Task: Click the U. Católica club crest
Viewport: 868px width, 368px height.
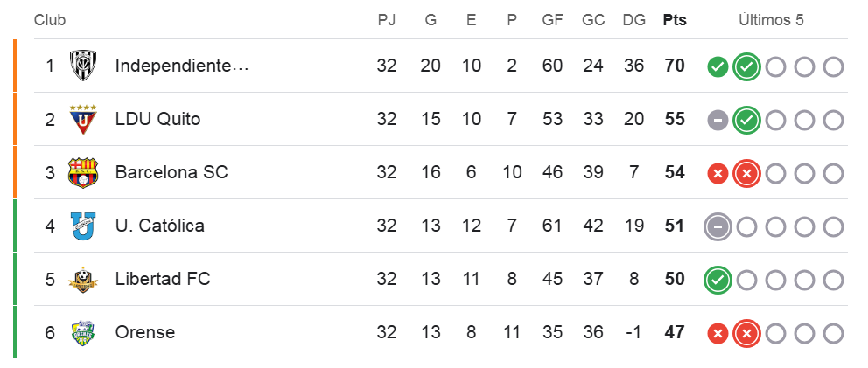Action: pos(83,226)
